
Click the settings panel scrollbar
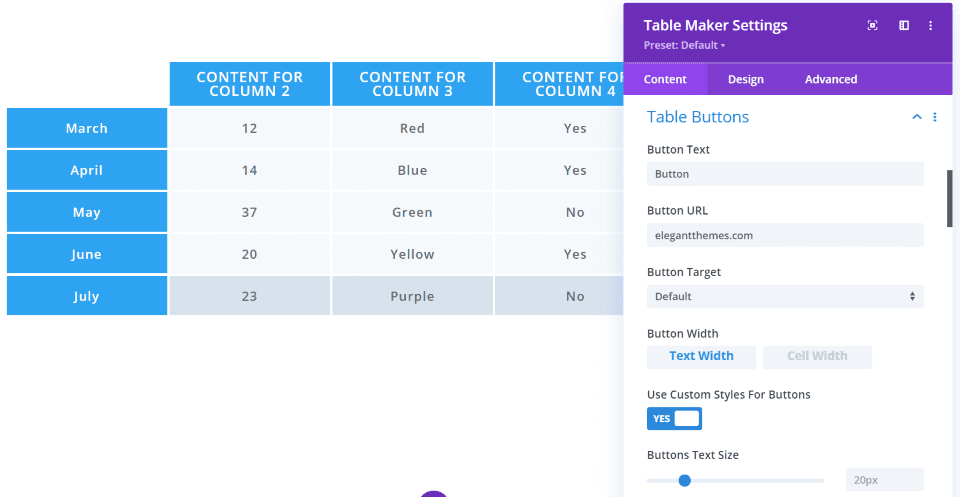(949, 198)
